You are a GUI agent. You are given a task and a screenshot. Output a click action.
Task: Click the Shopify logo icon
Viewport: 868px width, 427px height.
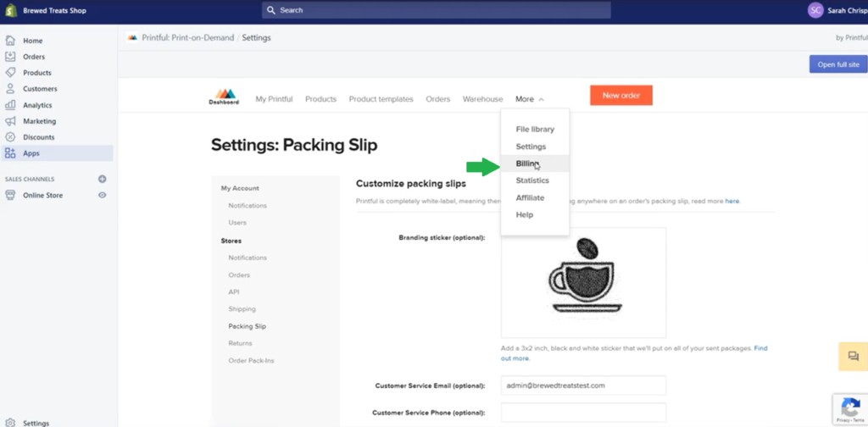[10, 10]
